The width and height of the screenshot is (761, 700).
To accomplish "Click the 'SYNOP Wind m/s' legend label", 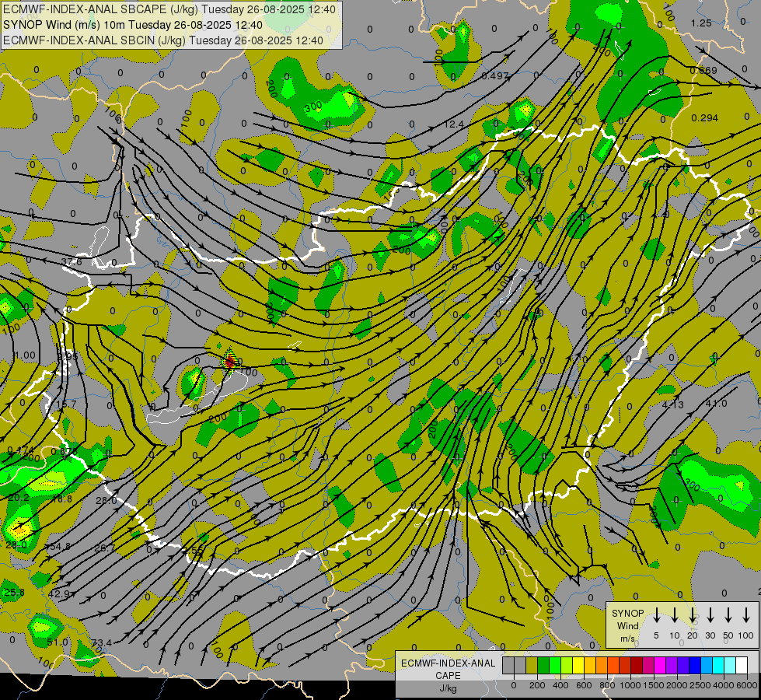I will click(x=627, y=625).
